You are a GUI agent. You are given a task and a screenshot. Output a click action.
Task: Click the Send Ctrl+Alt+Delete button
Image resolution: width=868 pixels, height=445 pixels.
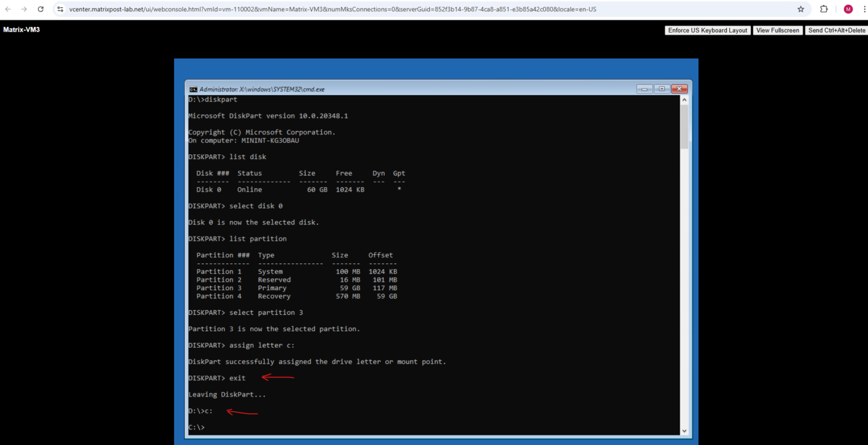(x=836, y=30)
